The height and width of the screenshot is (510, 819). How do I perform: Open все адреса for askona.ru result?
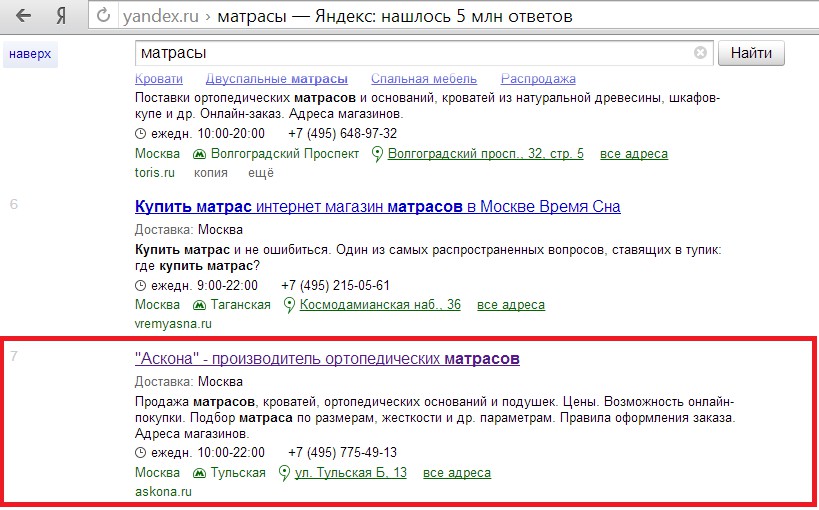pos(457,473)
